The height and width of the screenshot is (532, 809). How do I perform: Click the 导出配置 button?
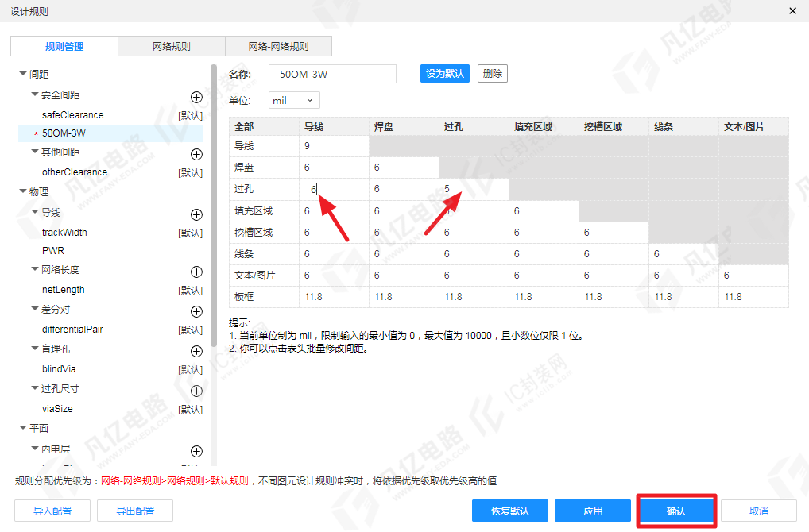pos(135,511)
